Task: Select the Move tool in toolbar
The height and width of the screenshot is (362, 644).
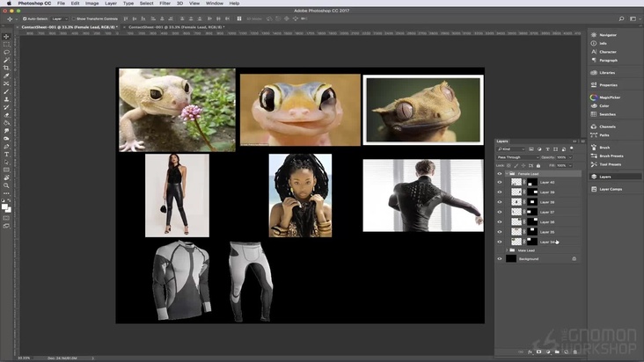Action: (6, 36)
